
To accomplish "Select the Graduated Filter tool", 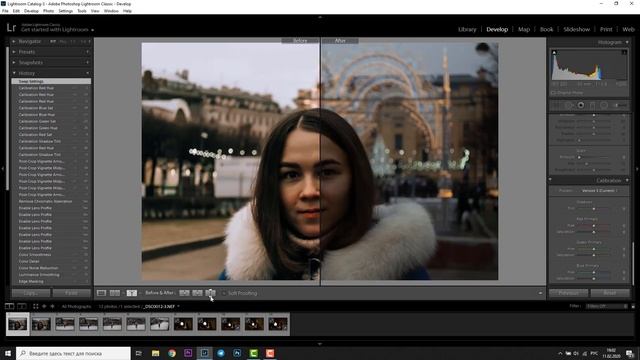I will (592, 105).
